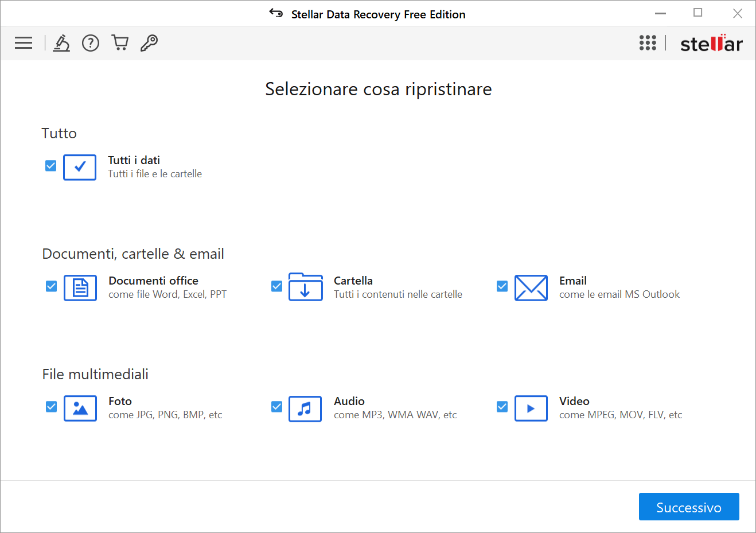Select the Documenti office document icon

tap(80, 288)
